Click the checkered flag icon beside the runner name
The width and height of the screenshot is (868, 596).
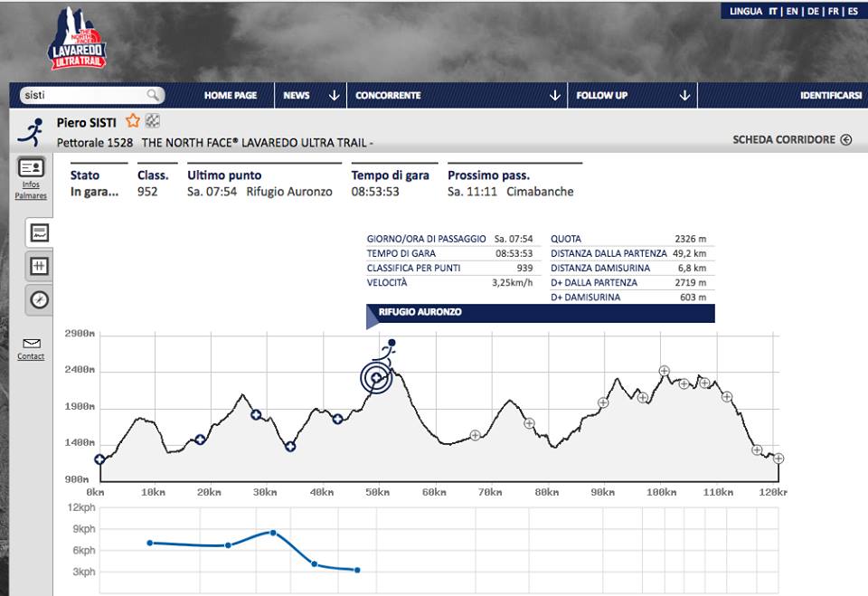click(152, 121)
